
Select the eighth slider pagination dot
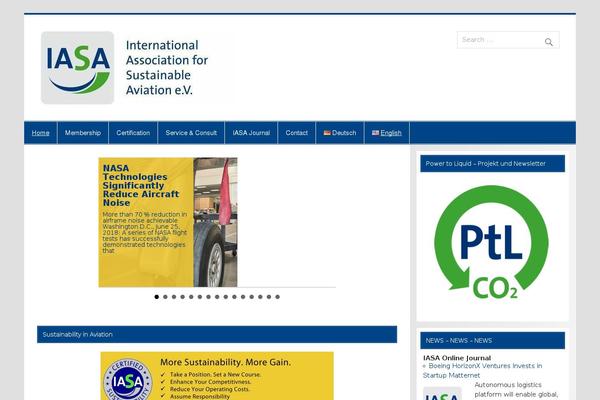pos(217,297)
